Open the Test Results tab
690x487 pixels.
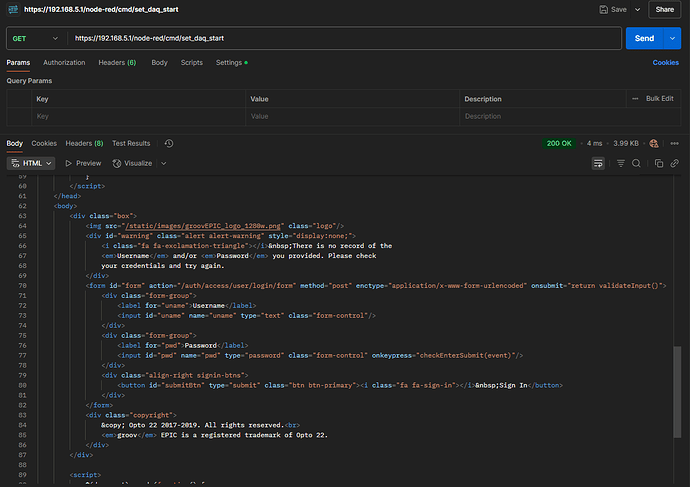(131, 143)
